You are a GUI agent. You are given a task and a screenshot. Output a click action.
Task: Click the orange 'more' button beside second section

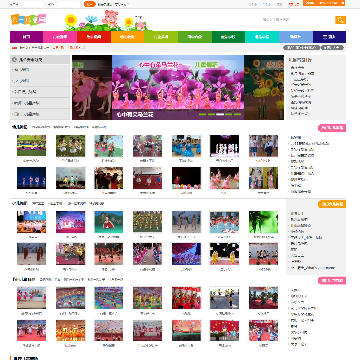point(332,204)
